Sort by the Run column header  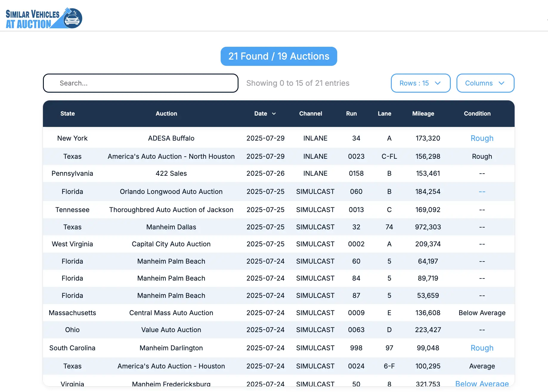[352, 113]
